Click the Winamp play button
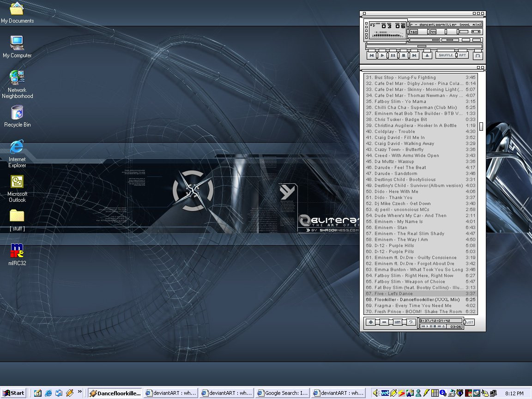Image resolution: width=532 pixels, height=399 pixels. pyautogui.click(x=382, y=55)
